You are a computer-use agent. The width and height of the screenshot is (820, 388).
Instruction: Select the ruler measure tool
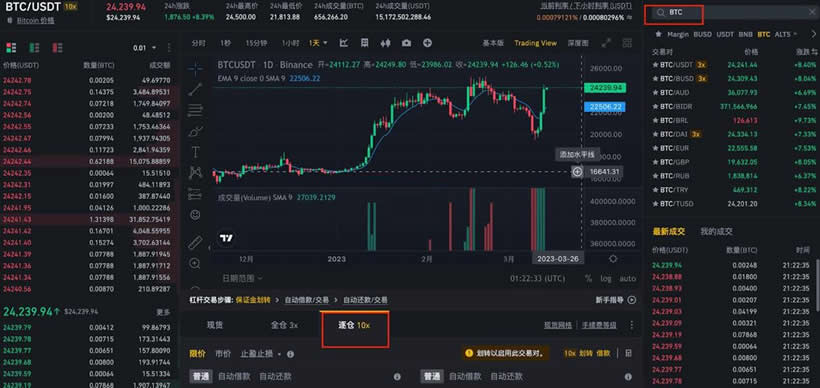coord(196,242)
